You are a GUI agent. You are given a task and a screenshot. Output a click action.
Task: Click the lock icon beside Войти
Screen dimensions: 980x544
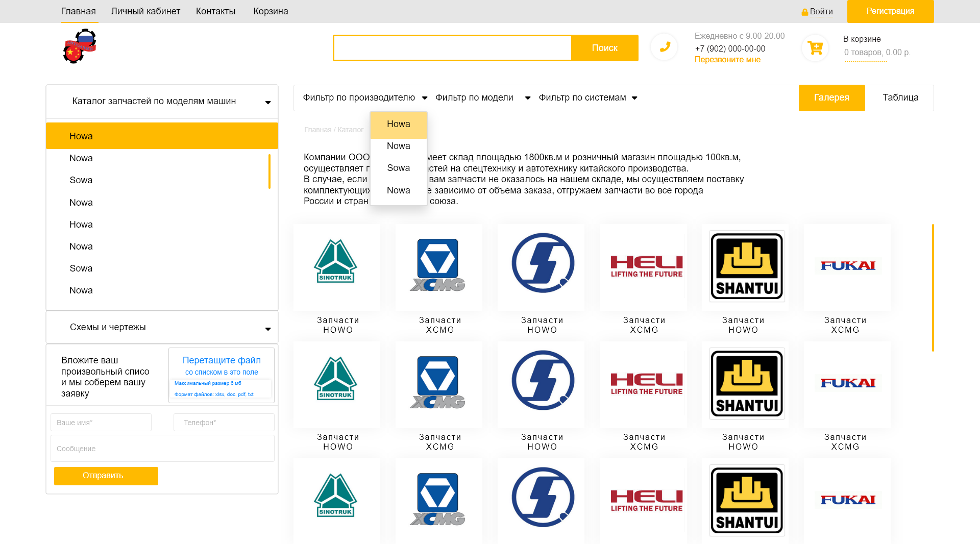pos(804,12)
